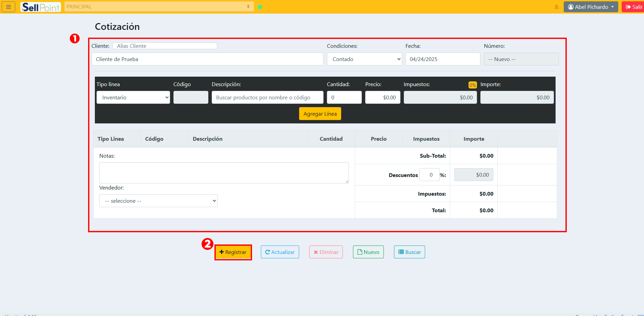644x316 pixels.
Task: Click Registrar to save the quotation
Action: [233, 252]
